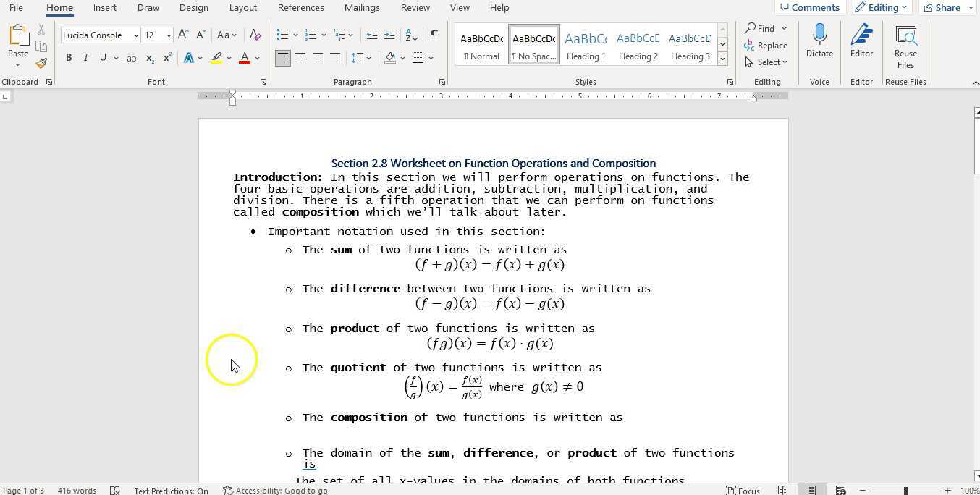
Task: Click the Share button
Action: pyautogui.click(x=948, y=7)
